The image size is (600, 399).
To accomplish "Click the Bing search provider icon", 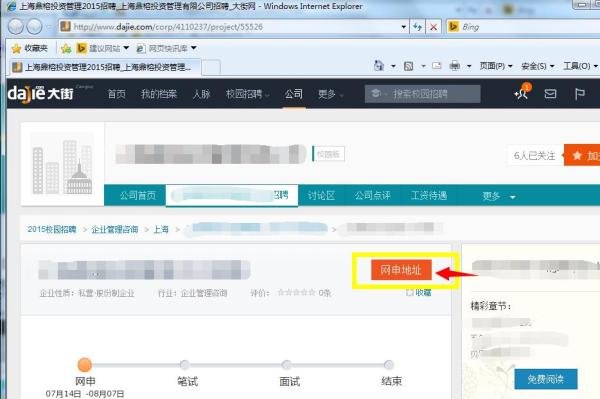I will [x=453, y=27].
